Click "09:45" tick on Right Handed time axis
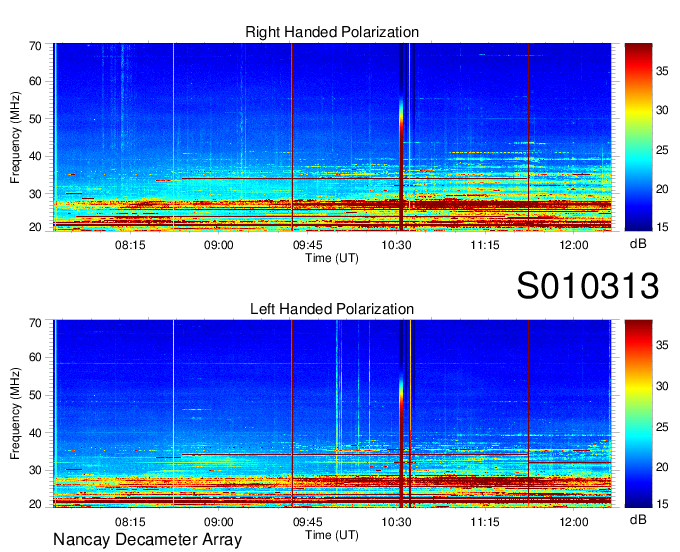680x552 pixels. tap(307, 245)
